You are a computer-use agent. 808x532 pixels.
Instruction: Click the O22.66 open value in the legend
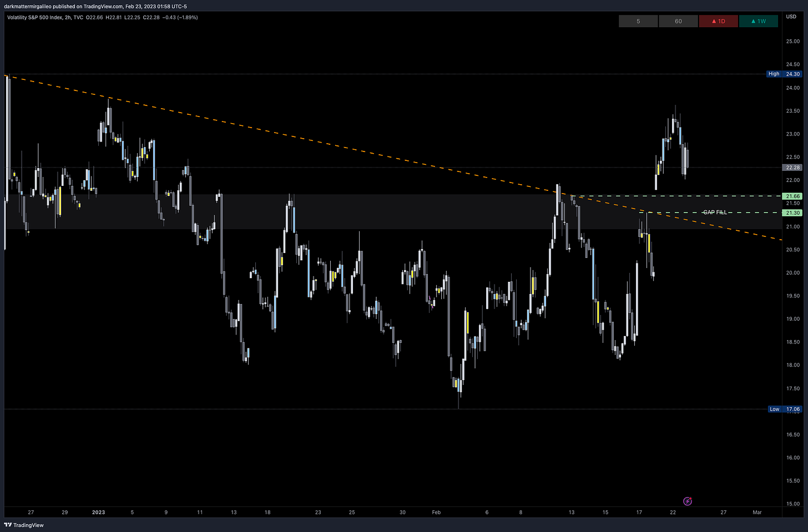pyautogui.click(x=95, y=17)
